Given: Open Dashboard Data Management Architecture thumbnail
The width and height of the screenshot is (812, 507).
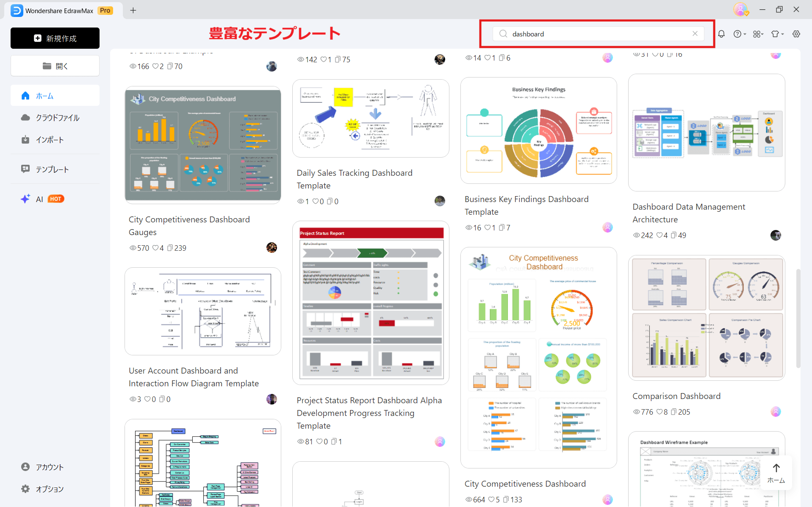Looking at the screenshot, I should tap(707, 133).
